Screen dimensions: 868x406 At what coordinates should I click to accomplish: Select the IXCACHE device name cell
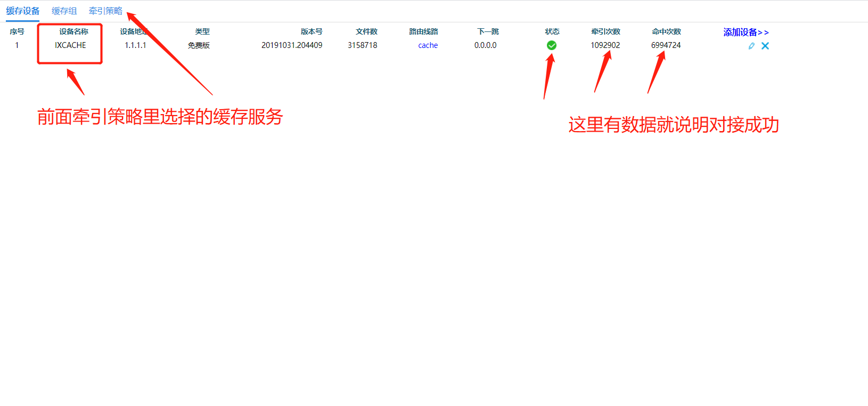pos(70,45)
